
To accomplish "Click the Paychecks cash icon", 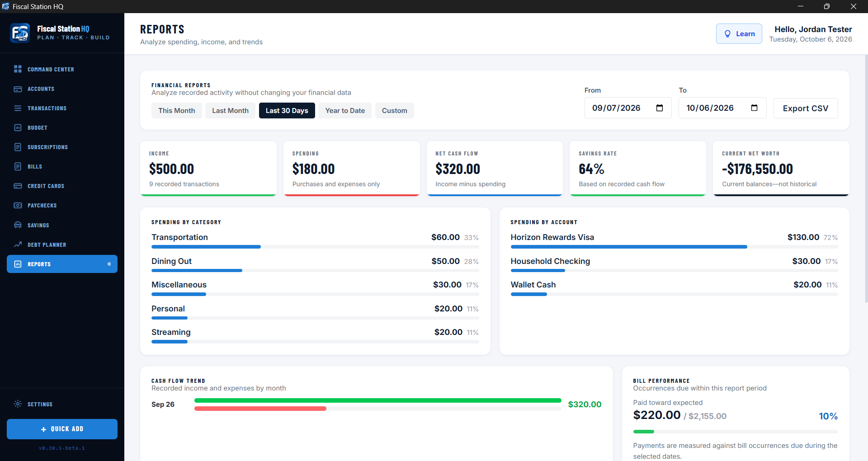I will 18,206.
